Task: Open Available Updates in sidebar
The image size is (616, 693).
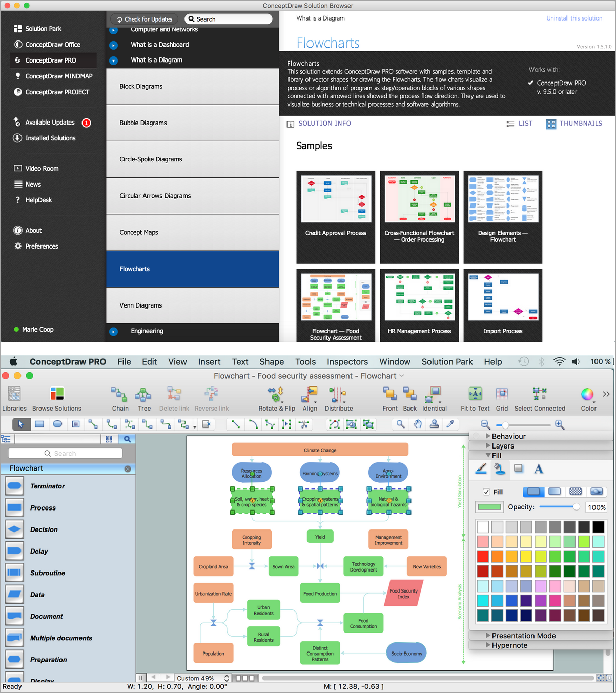Action: (50, 123)
